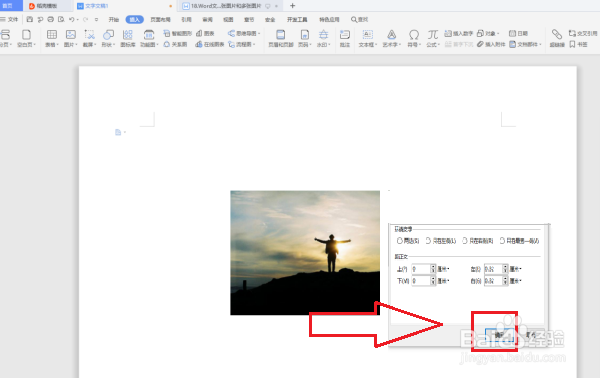This screenshot has width=600, height=379.
Task: Open the 特色应用 ribbon tab
Action: pos(329,19)
